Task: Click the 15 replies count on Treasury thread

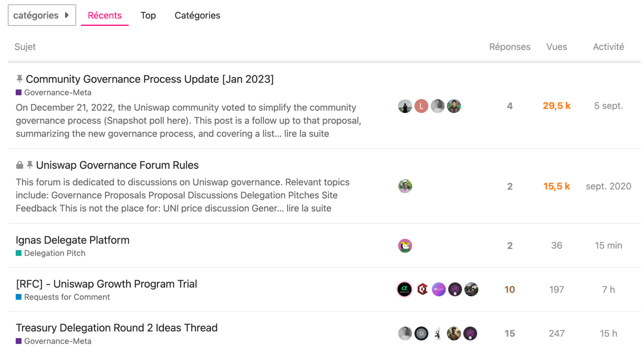Action: click(509, 333)
